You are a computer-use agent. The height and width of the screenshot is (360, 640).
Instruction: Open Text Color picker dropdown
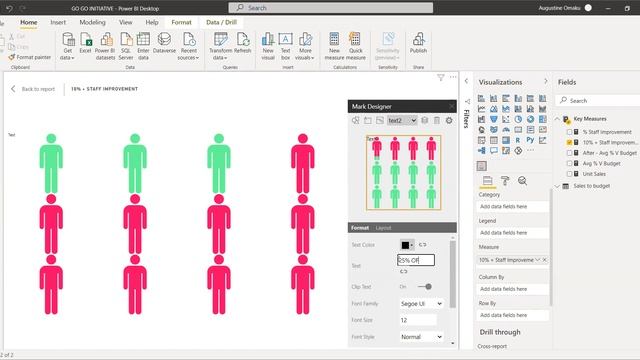[407, 245]
